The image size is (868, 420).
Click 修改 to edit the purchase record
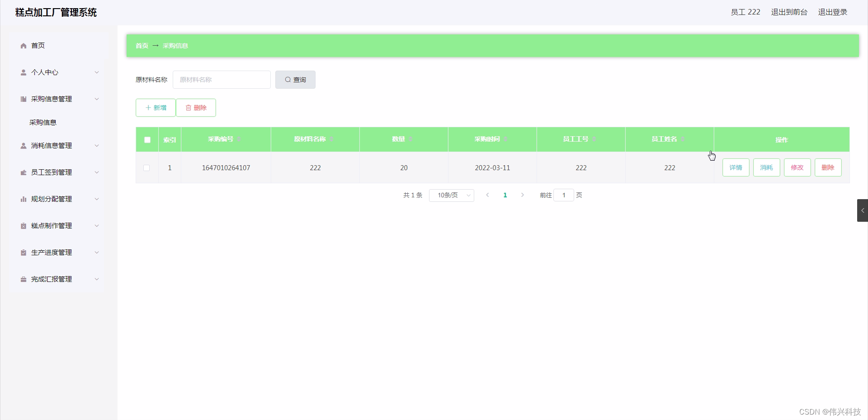[797, 167]
